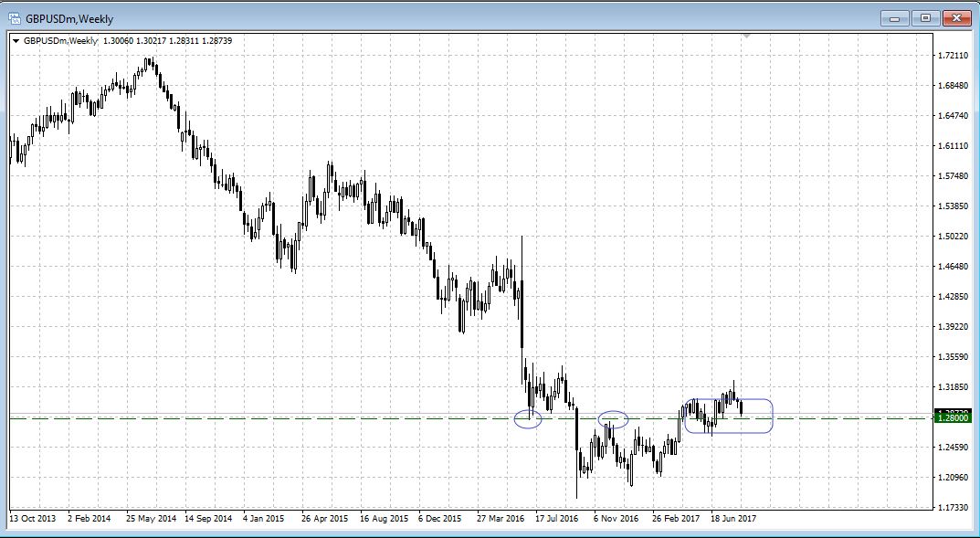Click the 18 Jun 2017 date label
Viewport: 980px width, 538px height.
click(x=733, y=519)
